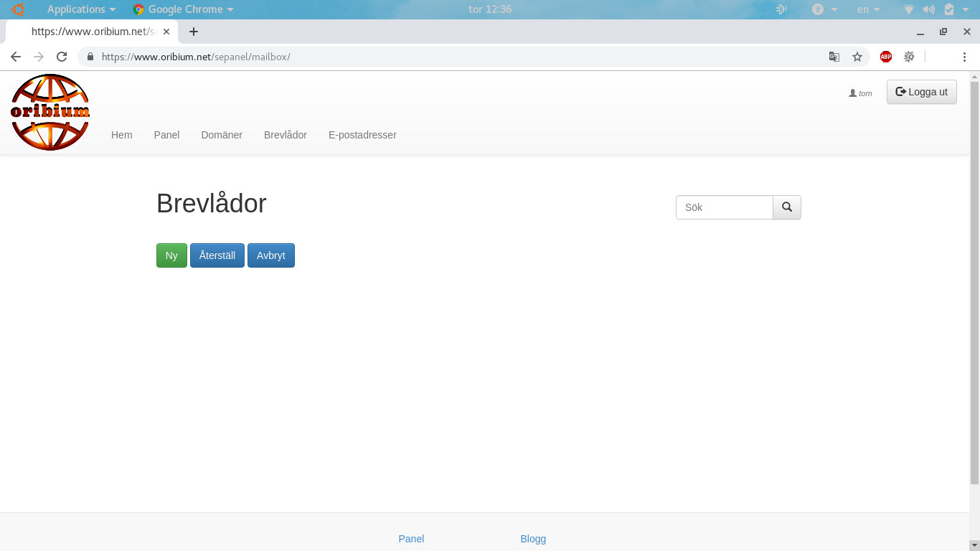
Task: Click the green Ny button
Action: point(171,255)
